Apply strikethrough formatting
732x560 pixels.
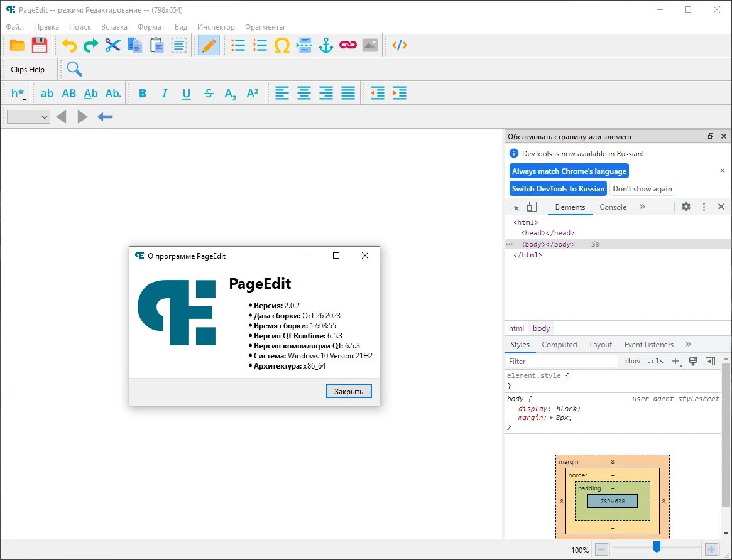click(209, 94)
